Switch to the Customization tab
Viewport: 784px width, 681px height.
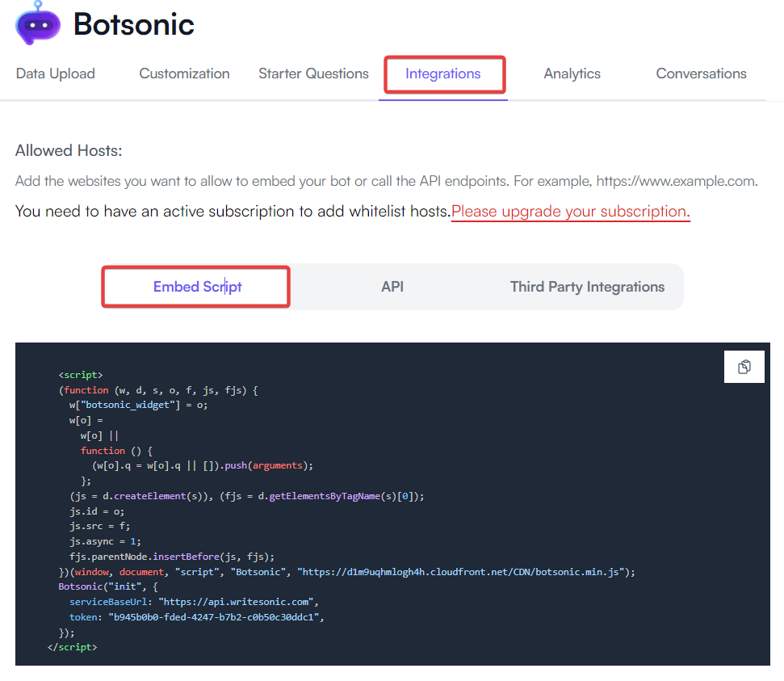(184, 73)
